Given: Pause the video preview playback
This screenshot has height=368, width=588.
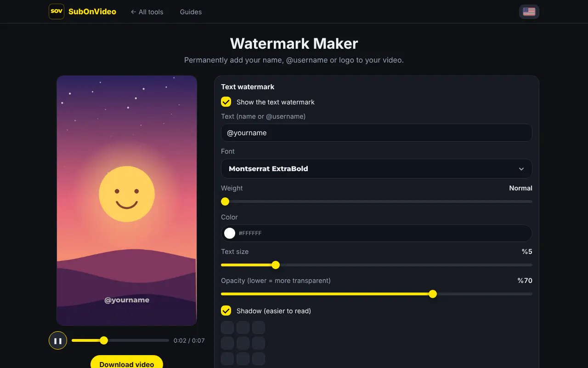Looking at the screenshot, I should (58, 341).
